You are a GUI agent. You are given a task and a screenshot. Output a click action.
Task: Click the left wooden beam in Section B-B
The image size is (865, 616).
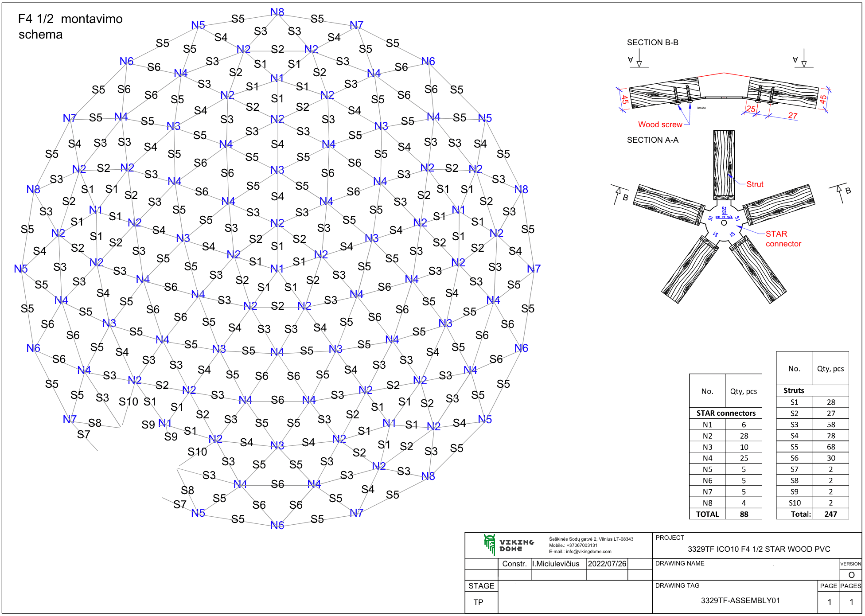[x=665, y=93]
